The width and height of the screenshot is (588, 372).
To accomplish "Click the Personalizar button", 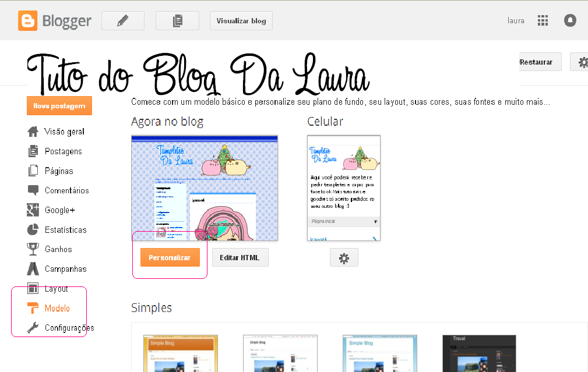I will (170, 257).
